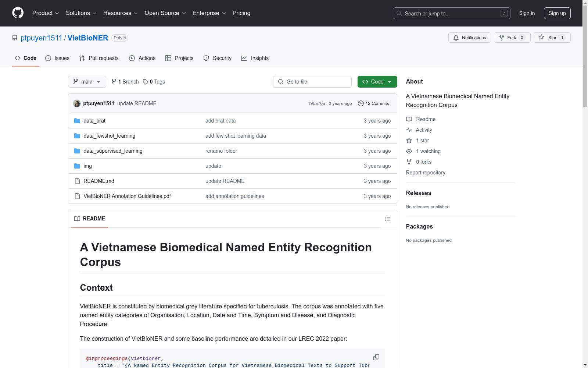Open the Security tab
This screenshot has height=368, width=588.
tap(218, 58)
